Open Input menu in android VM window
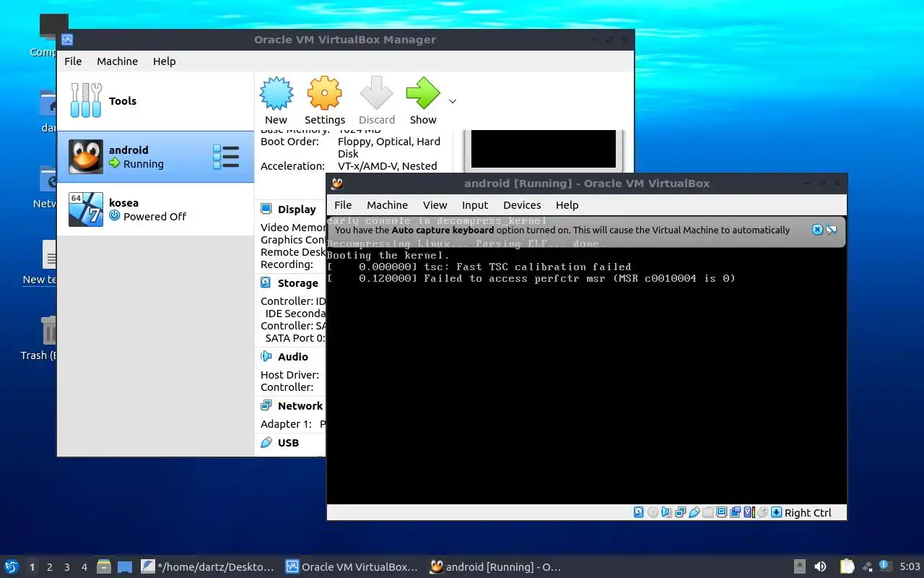The image size is (924, 578). pyautogui.click(x=475, y=205)
